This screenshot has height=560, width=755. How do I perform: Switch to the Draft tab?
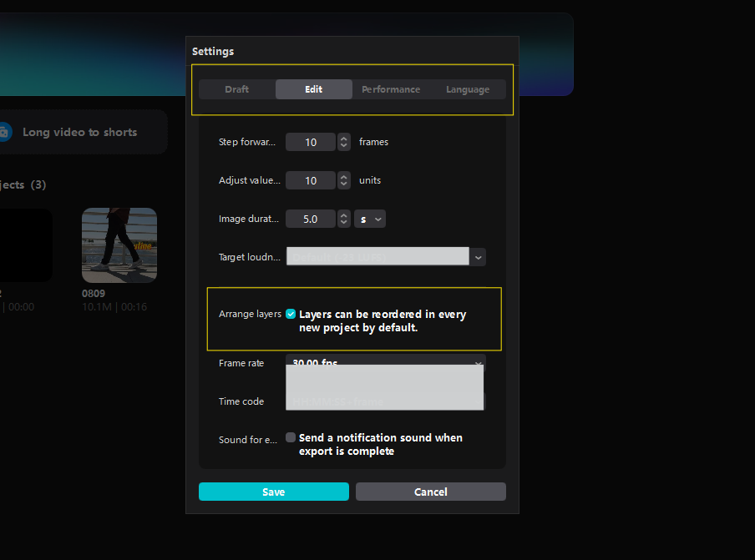pyautogui.click(x=237, y=89)
